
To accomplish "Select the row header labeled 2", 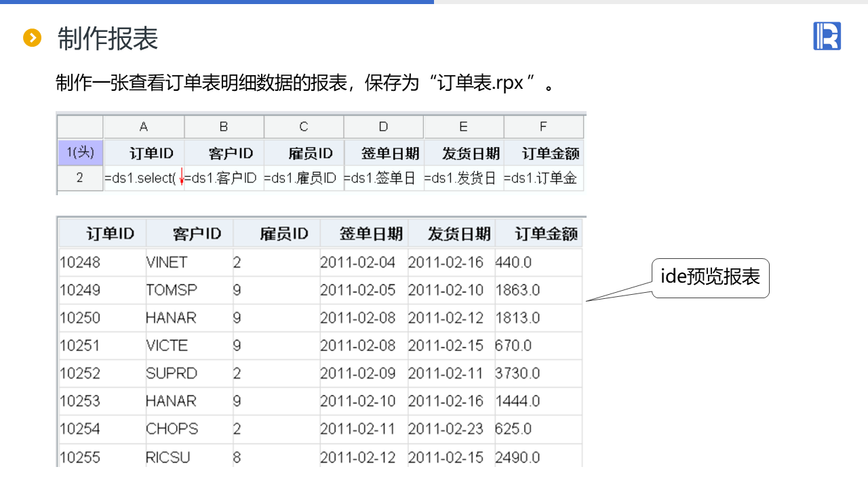I will (79, 178).
